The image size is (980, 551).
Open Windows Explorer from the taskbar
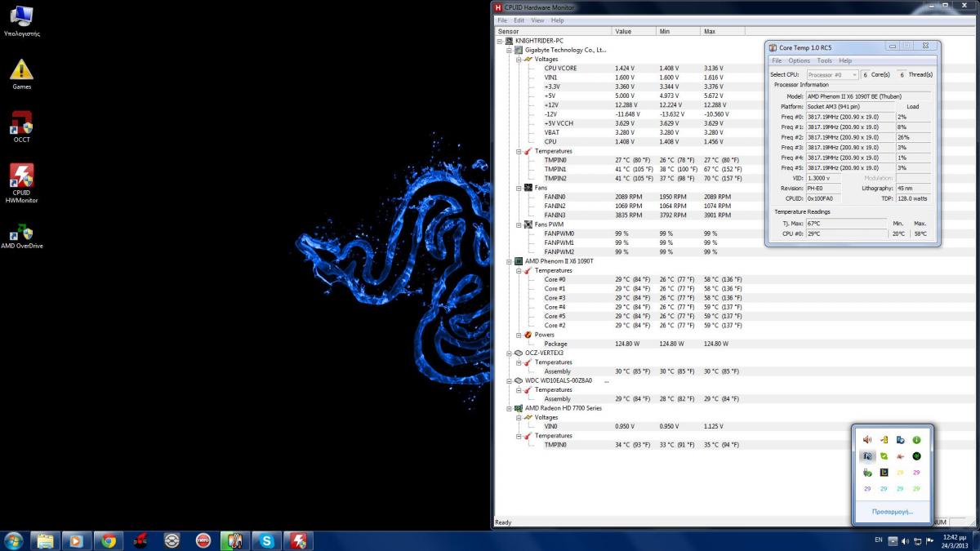tap(45, 540)
